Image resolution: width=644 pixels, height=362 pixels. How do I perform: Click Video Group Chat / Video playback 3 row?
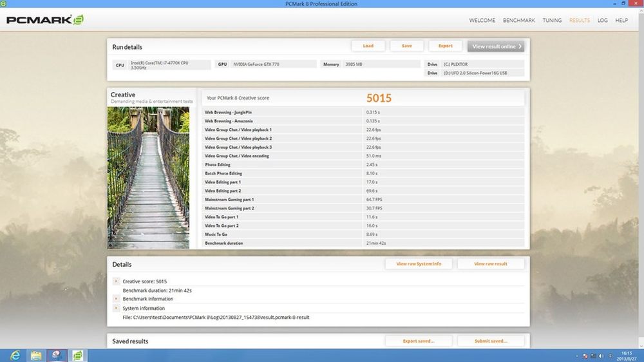pyautogui.click(x=363, y=147)
